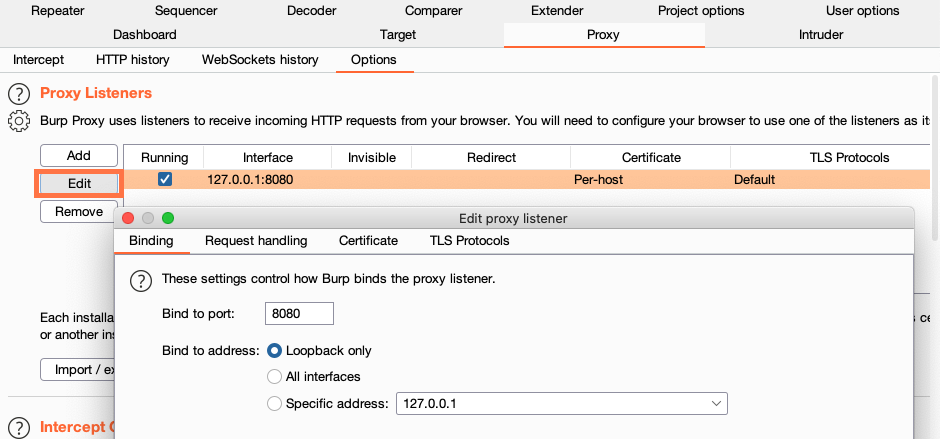Image resolution: width=940 pixels, height=439 pixels.
Task: Open the Intercept sub-tab
Action: click(x=38, y=60)
